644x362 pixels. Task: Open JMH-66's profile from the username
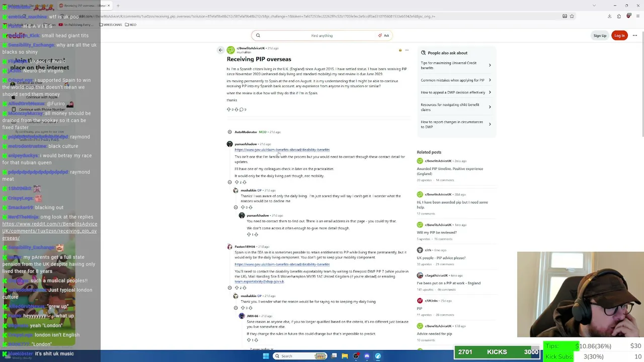click(x=252, y=316)
